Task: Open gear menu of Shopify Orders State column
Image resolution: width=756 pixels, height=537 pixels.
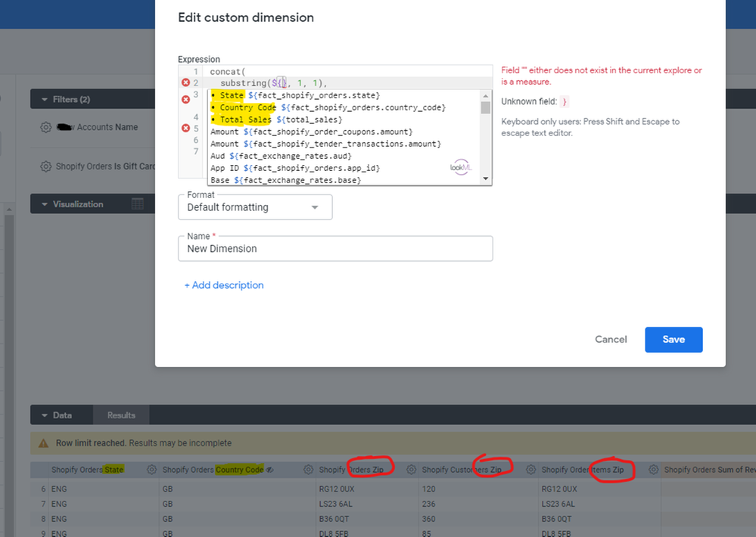Action: tap(151, 470)
